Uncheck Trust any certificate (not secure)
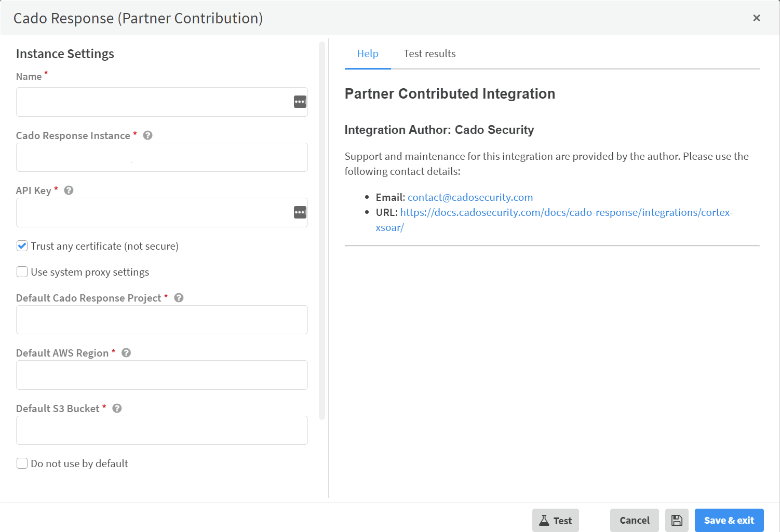 [x=22, y=246]
